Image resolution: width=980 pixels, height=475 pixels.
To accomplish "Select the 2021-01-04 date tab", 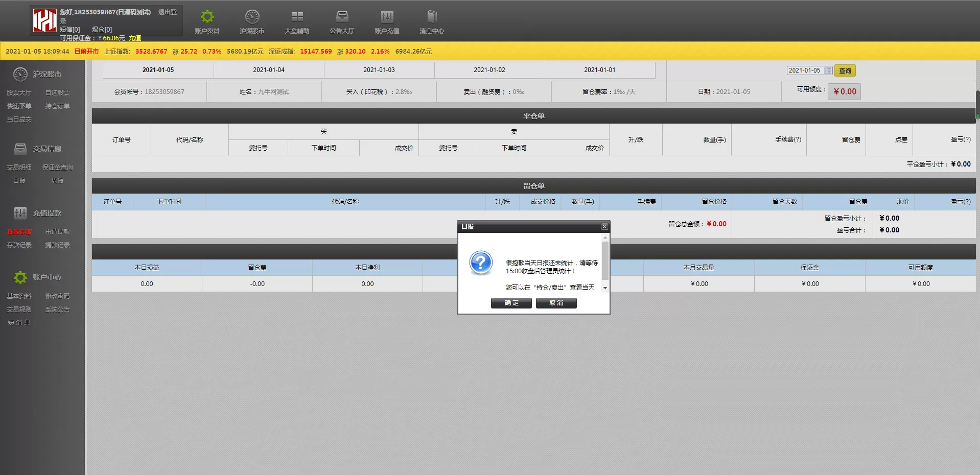I will click(x=269, y=70).
